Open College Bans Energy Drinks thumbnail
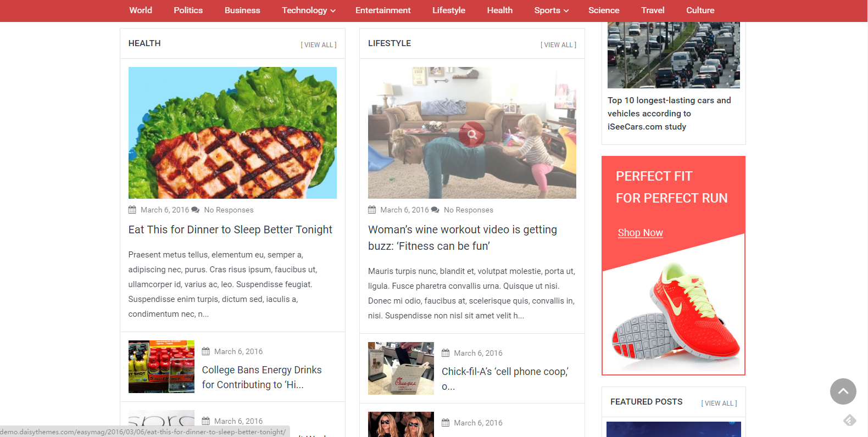The width and height of the screenshot is (868, 437). tap(162, 367)
